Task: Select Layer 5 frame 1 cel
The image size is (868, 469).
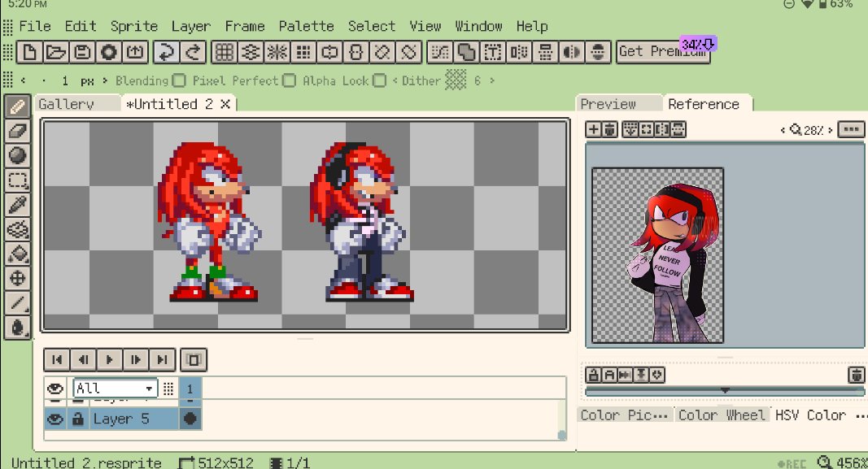Action: pos(190,419)
